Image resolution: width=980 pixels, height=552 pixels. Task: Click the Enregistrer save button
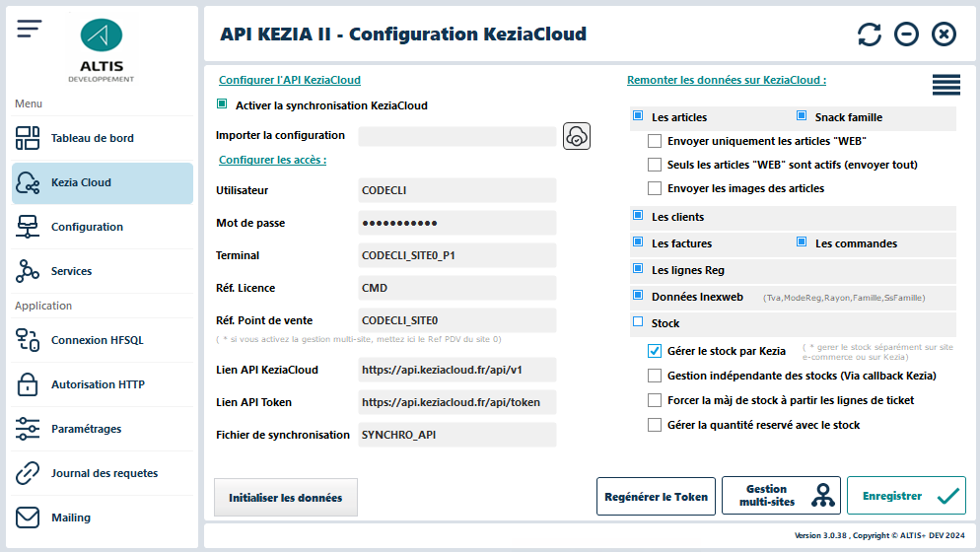pyautogui.click(x=906, y=496)
